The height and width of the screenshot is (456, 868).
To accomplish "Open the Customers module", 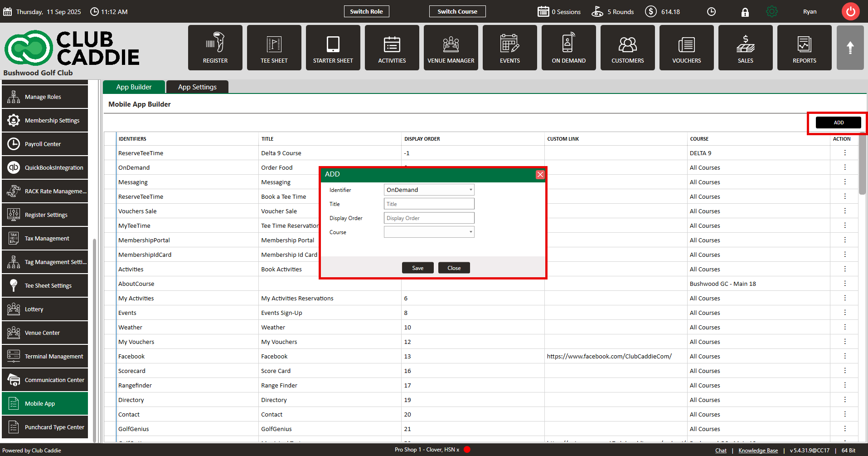I will click(628, 48).
